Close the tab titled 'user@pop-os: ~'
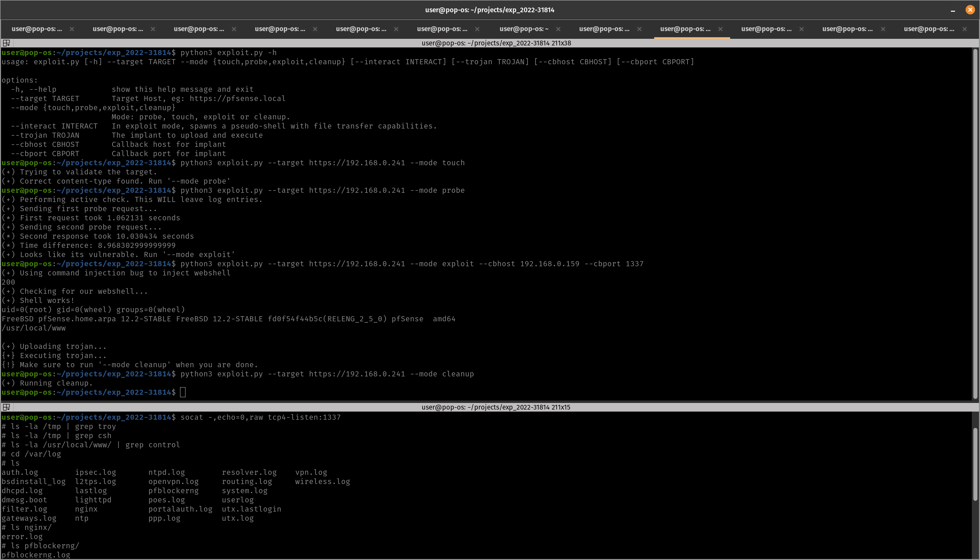Viewport: 980px width, 560px height. (558, 29)
